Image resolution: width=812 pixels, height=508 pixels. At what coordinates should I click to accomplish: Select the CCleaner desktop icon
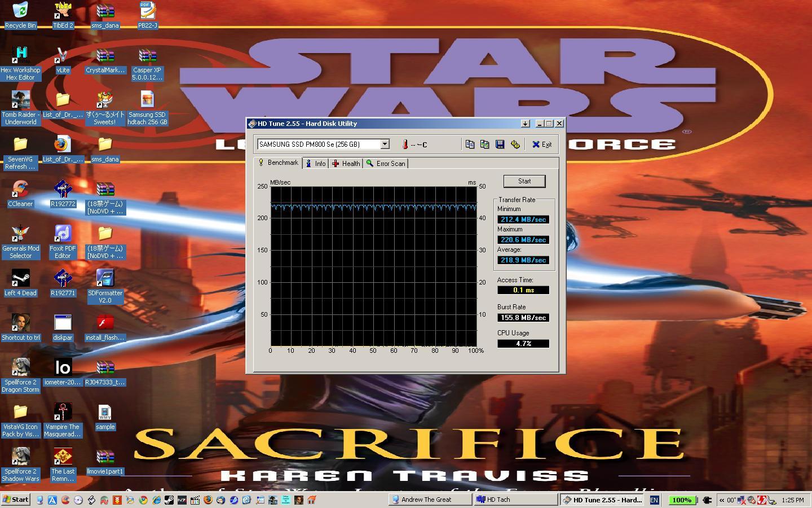point(20,194)
